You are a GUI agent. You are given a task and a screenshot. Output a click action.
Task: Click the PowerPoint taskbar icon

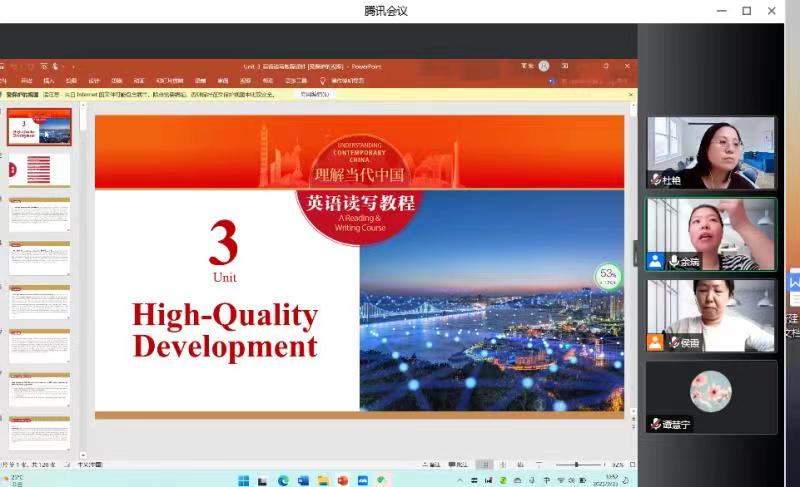343,480
